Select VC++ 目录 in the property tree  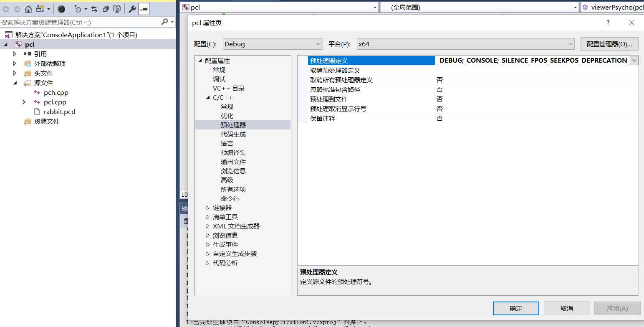coord(229,88)
